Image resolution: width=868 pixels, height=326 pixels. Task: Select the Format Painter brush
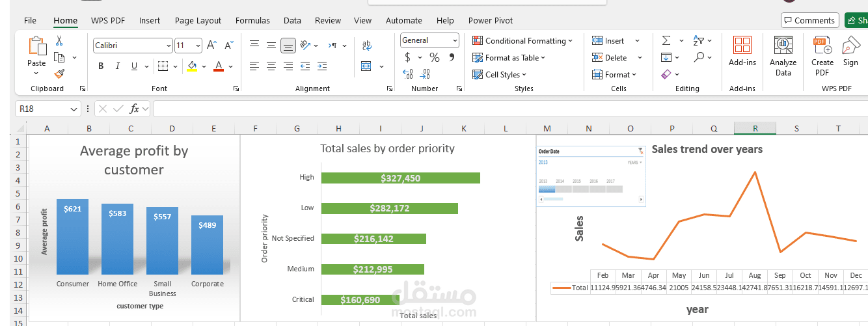coord(59,74)
